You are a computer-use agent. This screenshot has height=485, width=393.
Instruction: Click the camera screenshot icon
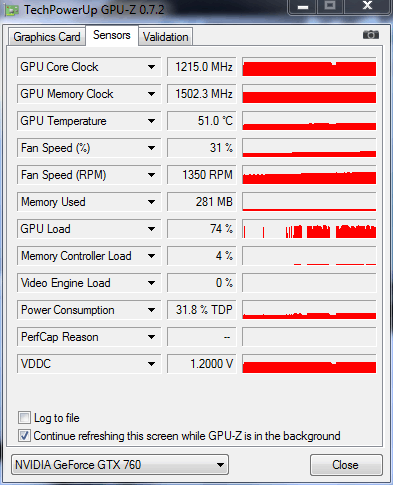pos(371,35)
